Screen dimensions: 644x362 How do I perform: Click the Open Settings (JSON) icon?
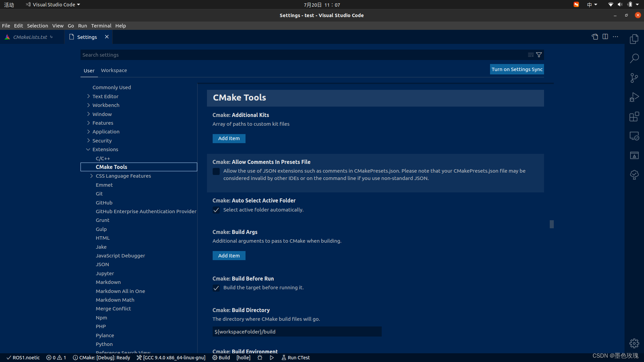coord(595,37)
